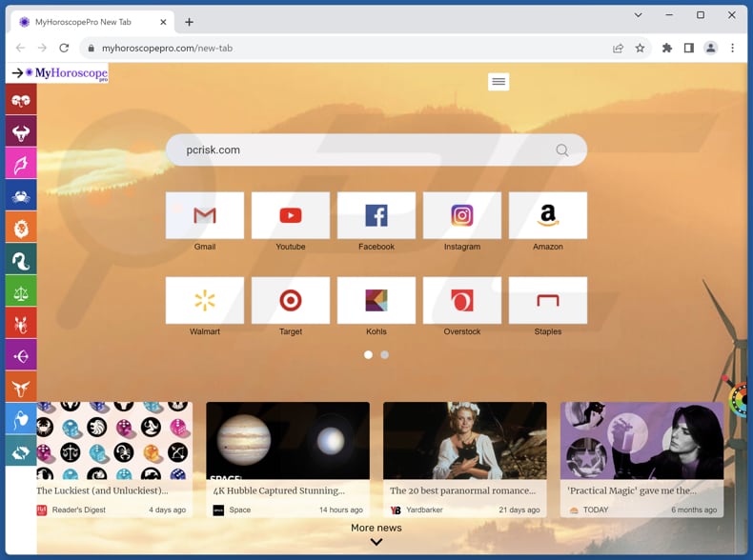
Task: Click the Space source label
Action: [239, 510]
